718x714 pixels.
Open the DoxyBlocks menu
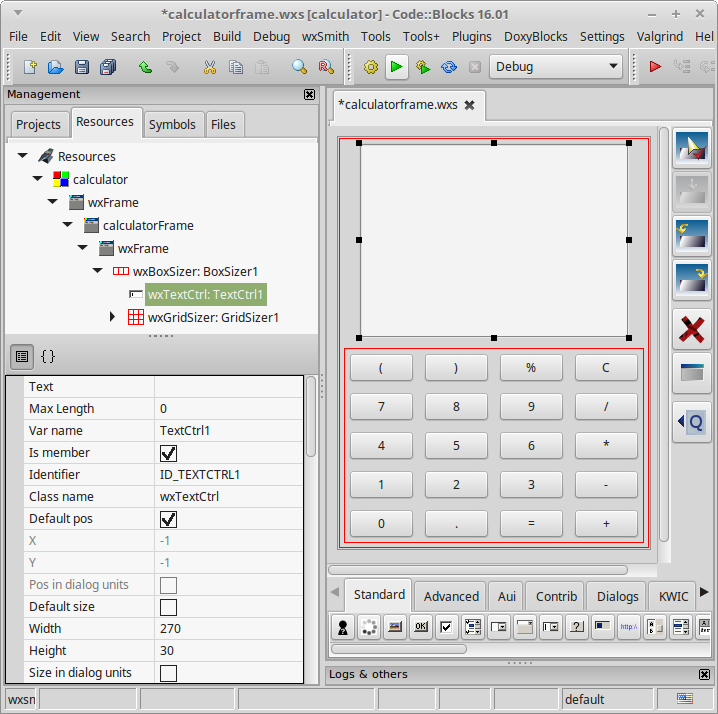click(536, 37)
